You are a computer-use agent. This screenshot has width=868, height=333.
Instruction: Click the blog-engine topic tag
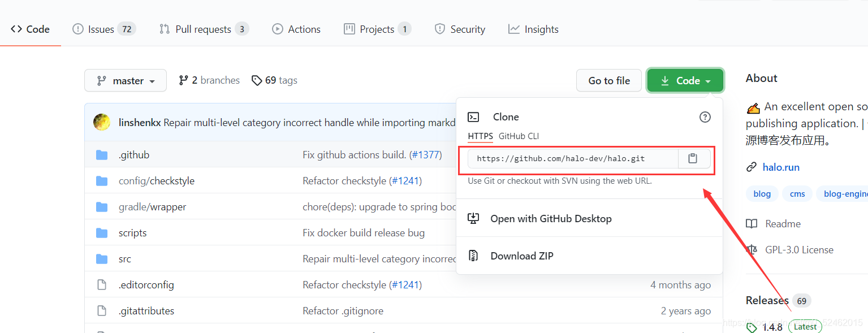point(843,194)
